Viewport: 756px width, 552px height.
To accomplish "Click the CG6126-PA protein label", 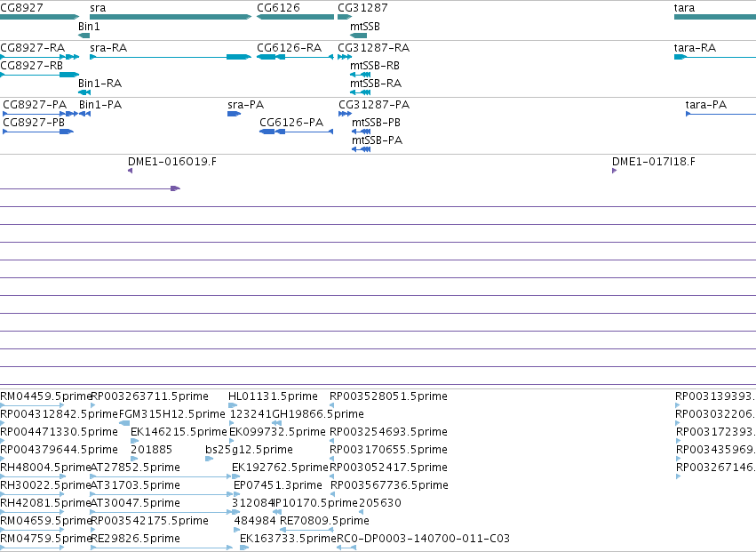I will [x=291, y=123].
